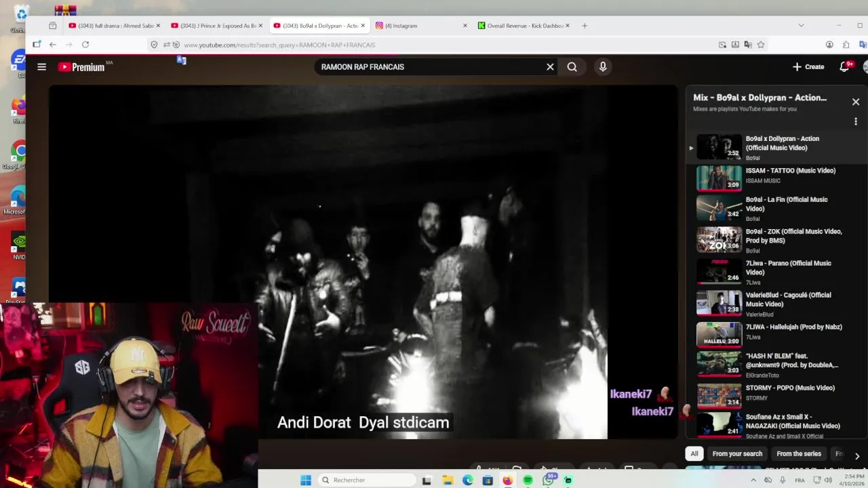Open the Mix playlist three-dot menu
868x488 pixels.
(x=856, y=121)
